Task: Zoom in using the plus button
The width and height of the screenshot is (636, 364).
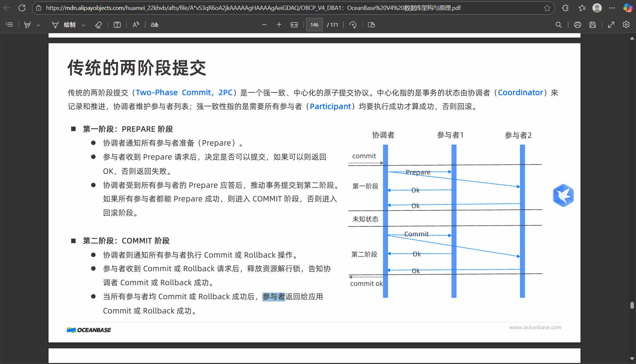Action: [279, 25]
